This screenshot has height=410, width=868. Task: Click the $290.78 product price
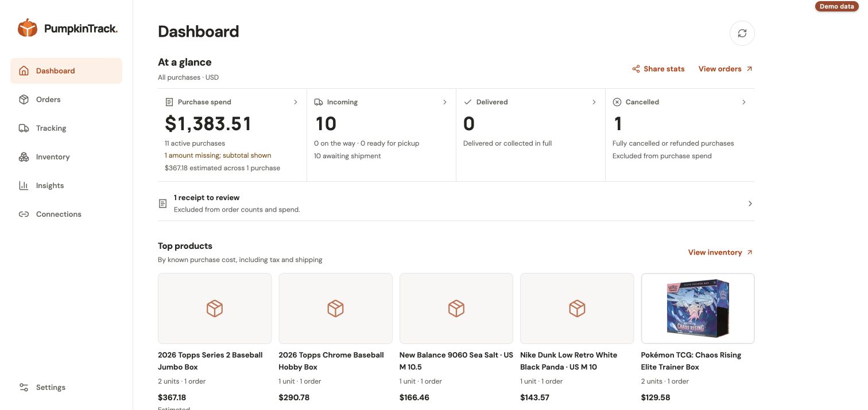tap(294, 397)
